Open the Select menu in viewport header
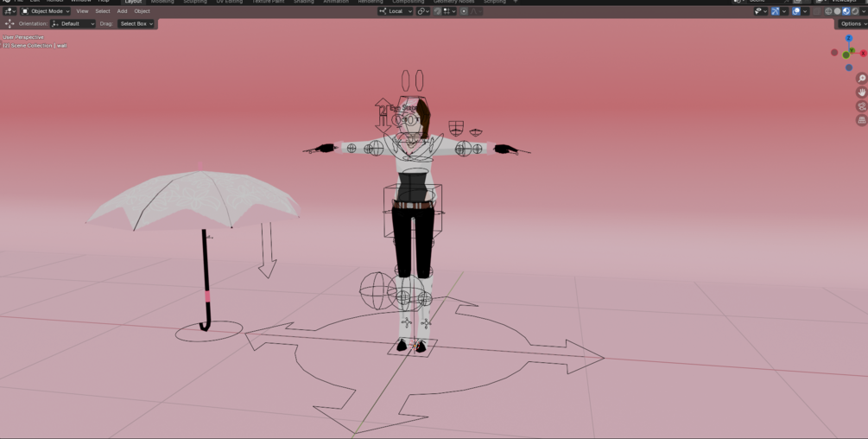This screenshot has width=868, height=439. pyautogui.click(x=103, y=11)
